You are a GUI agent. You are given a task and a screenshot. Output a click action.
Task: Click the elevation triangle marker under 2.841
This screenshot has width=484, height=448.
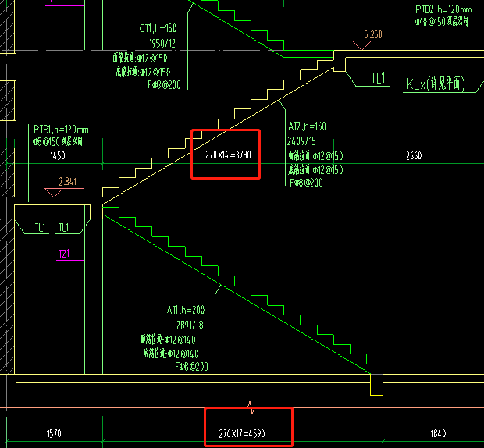tap(54, 192)
